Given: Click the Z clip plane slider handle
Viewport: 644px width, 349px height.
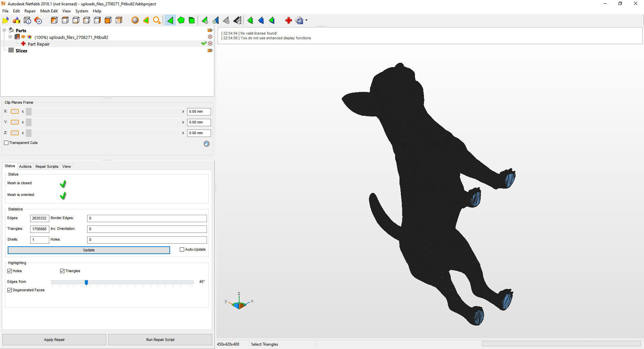Looking at the screenshot, I should point(29,133).
